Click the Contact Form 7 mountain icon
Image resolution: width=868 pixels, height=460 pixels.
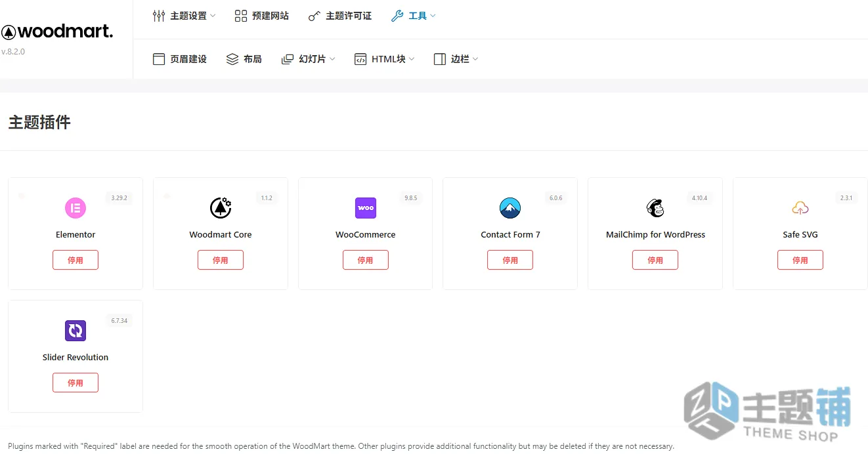[x=510, y=208]
